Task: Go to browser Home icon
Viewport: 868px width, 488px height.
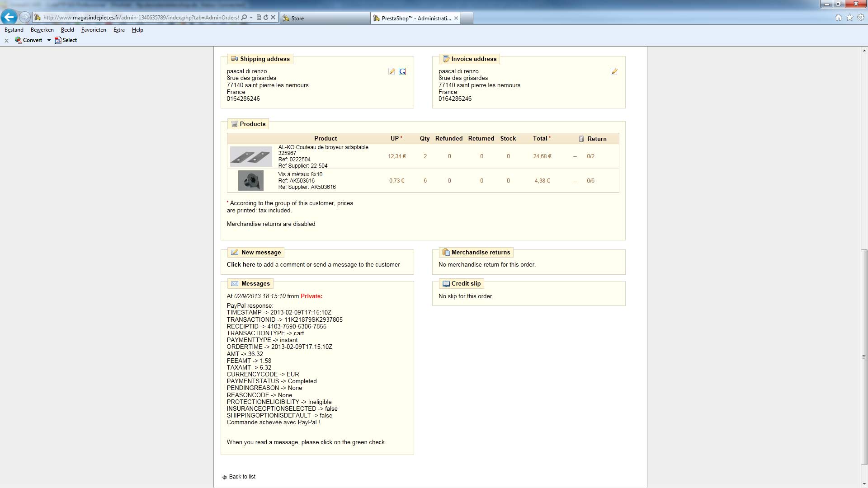Action: coord(839,18)
